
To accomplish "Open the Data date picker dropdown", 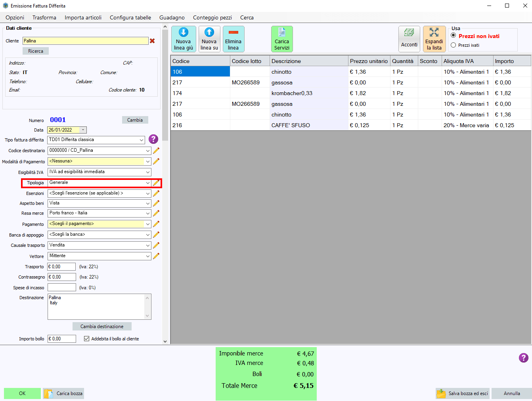I will coord(83,130).
